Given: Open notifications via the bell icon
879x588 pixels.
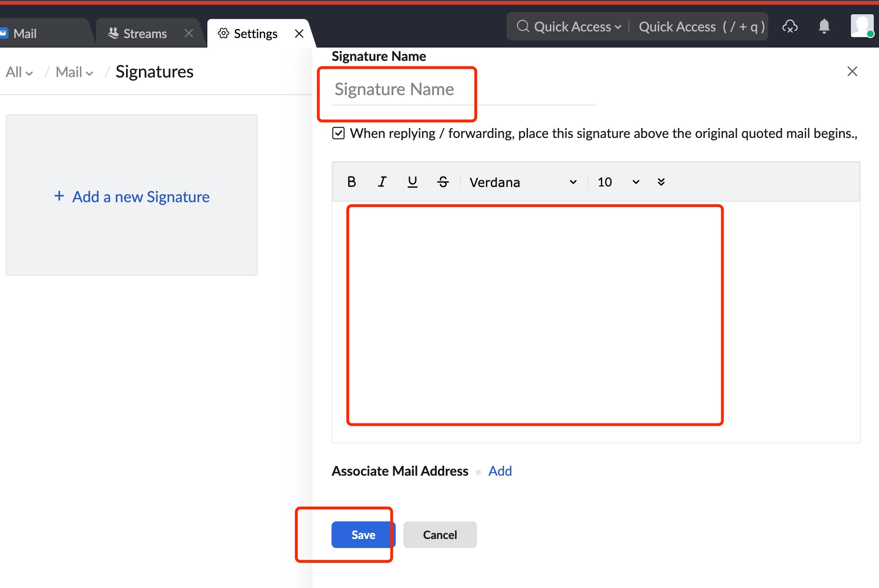Looking at the screenshot, I should (x=824, y=26).
